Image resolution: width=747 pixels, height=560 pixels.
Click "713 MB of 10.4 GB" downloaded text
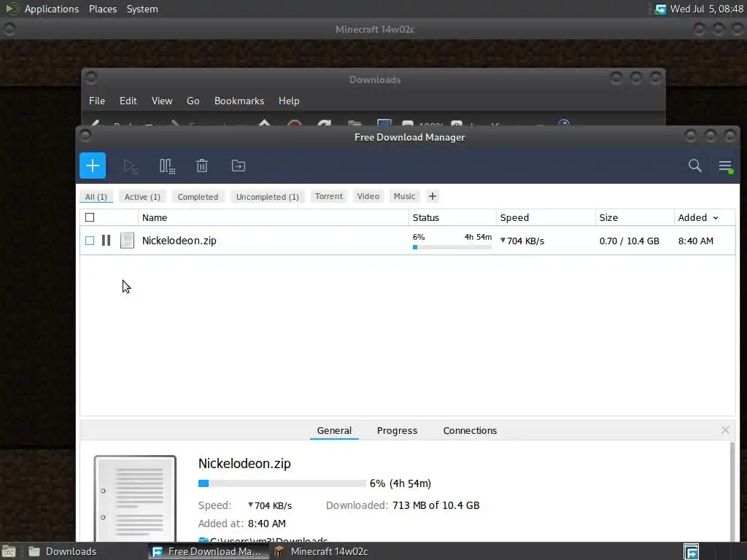click(436, 505)
